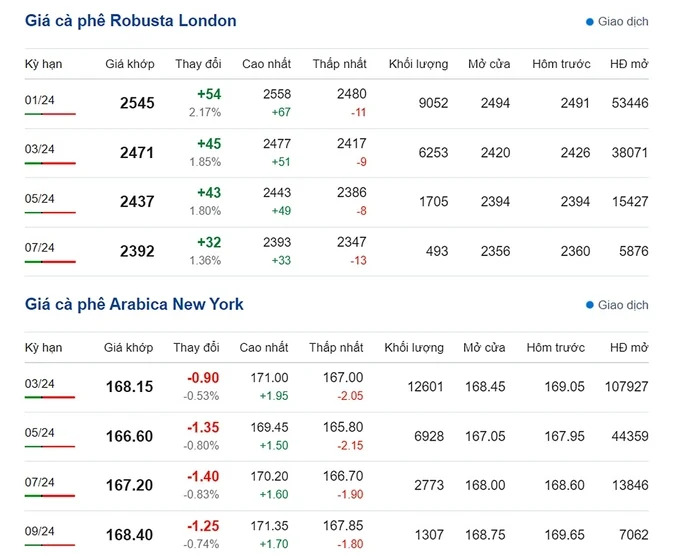Click the Robusta 01/24 change value +54
This screenshot has width=680, height=558.
pyautogui.click(x=209, y=94)
